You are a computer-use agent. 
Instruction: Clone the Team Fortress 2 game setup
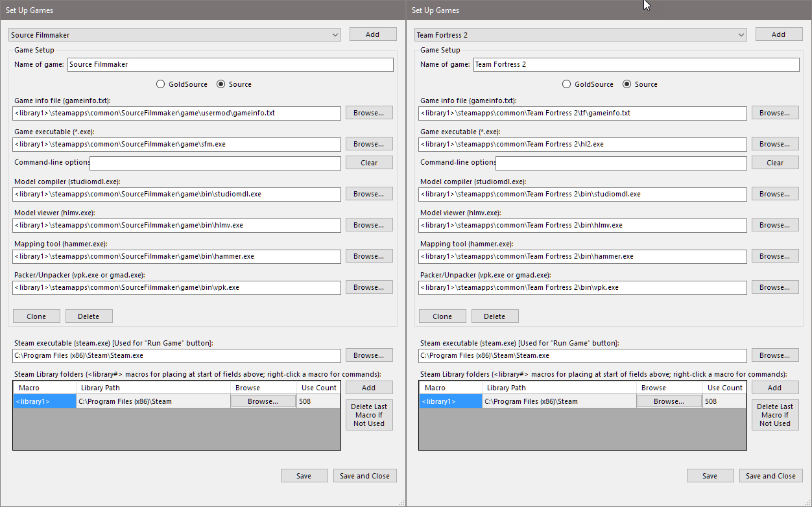[442, 316]
